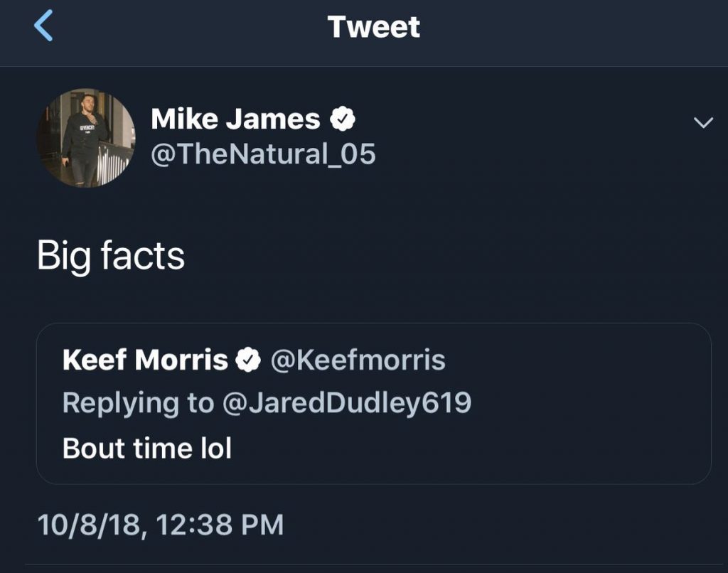This screenshot has height=573, width=728.
Task: Click the Keef Morris display name
Action: [x=145, y=360]
